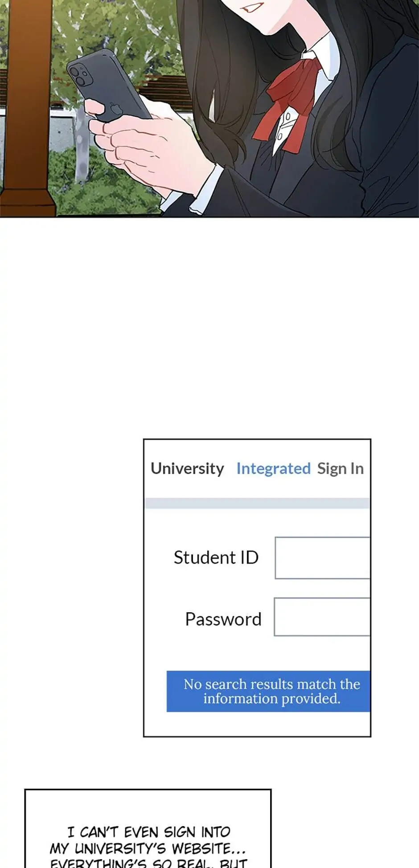Click the "University" header text

pyautogui.click(x=187, y=468)
